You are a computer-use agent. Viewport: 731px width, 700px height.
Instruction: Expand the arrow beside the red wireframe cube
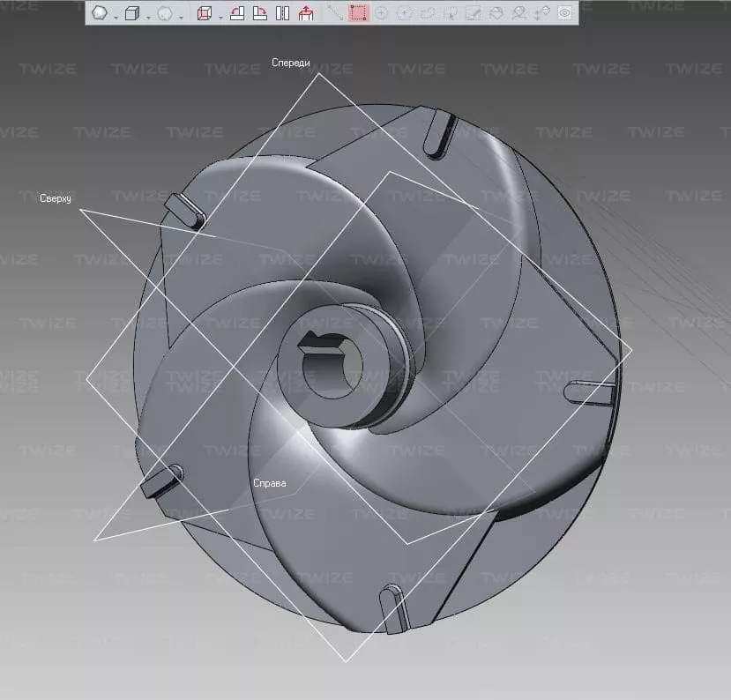coord(219,16)
